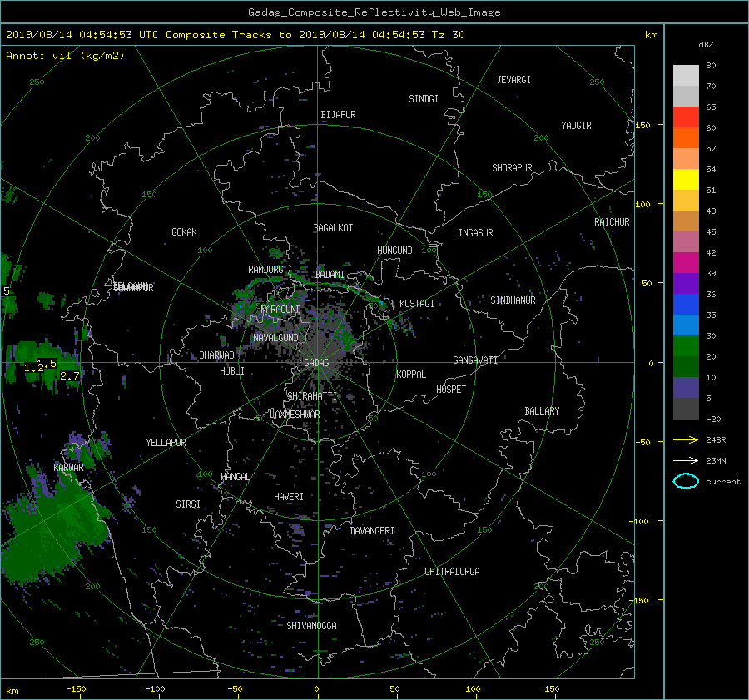
Task: Click the KOPPAL city label
Action: point(411,374)
